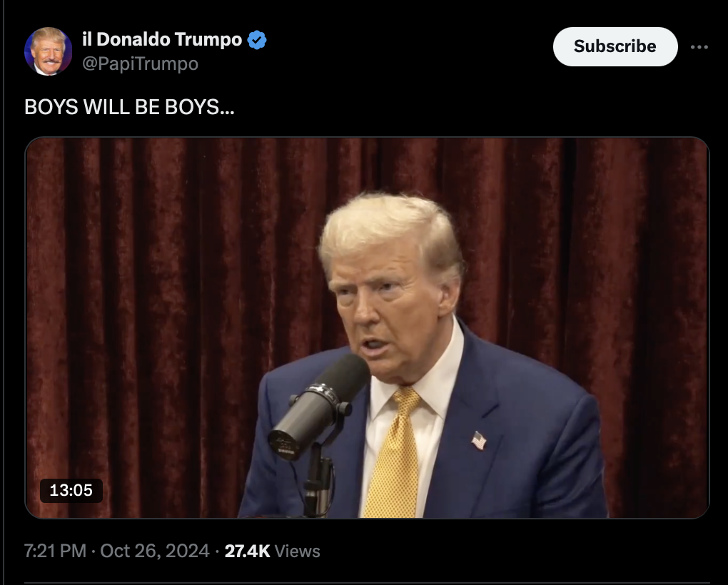Visit the @PapiTrumpo handle link
Viewport: 728px width, 585px height.
point(140,63)
